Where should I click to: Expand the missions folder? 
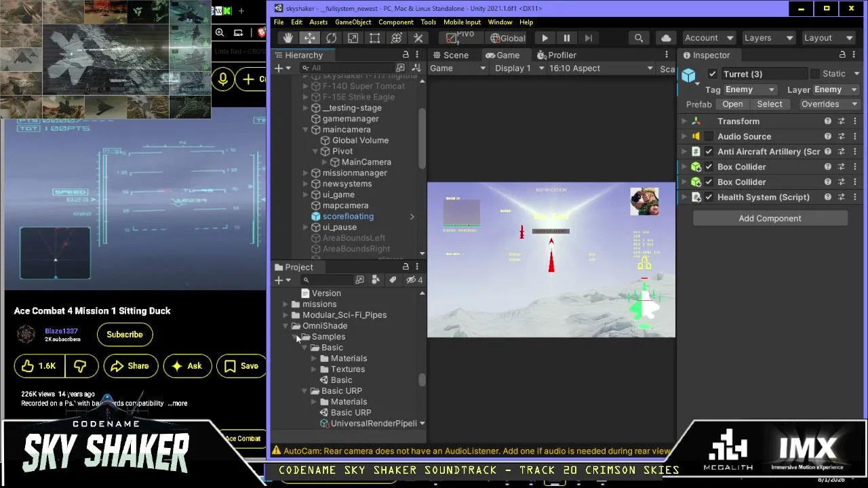[x=286, y=304]
